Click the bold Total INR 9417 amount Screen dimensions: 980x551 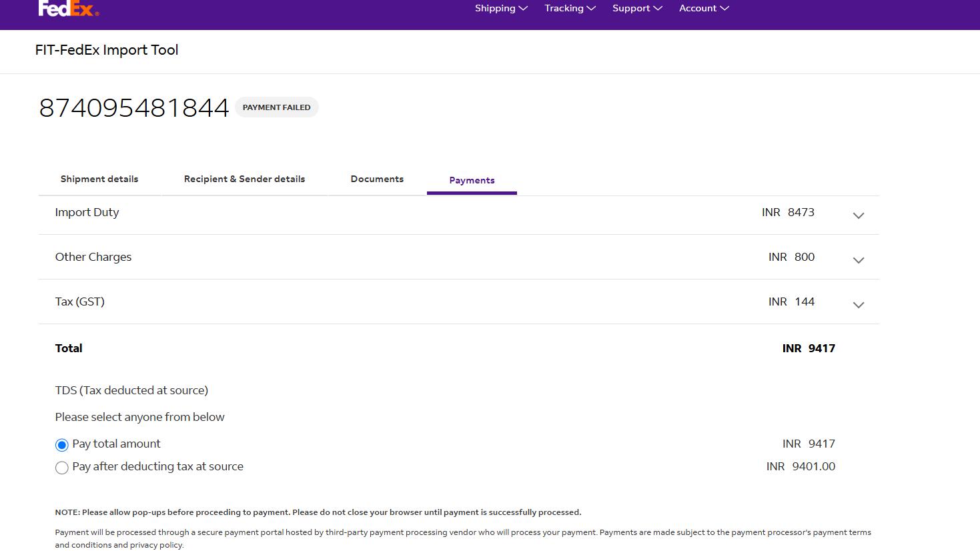click(809, 348)
